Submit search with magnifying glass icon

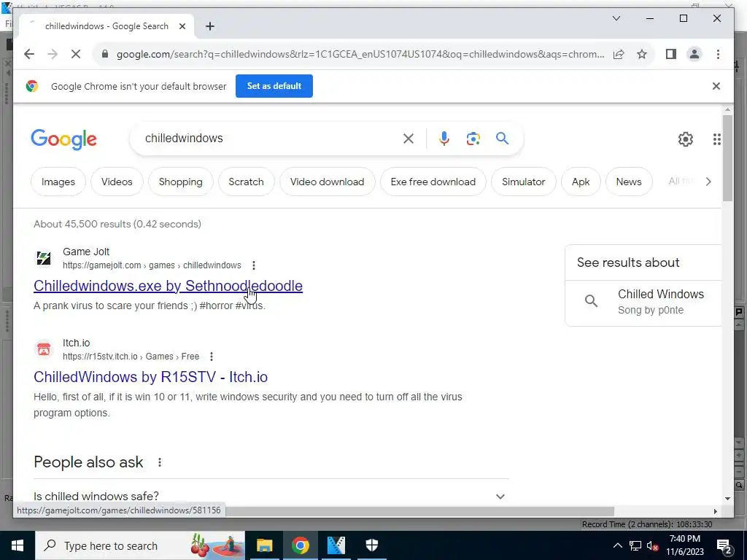(502, 139)
